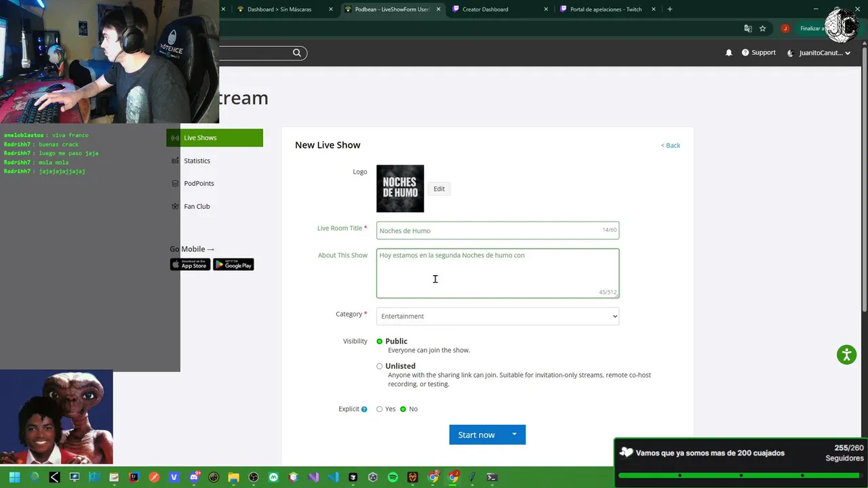Image resolution: width=868 pixels, height=488 pixels.
Task: Click the Explicit help question mark icon
Action: click(364, 409)
